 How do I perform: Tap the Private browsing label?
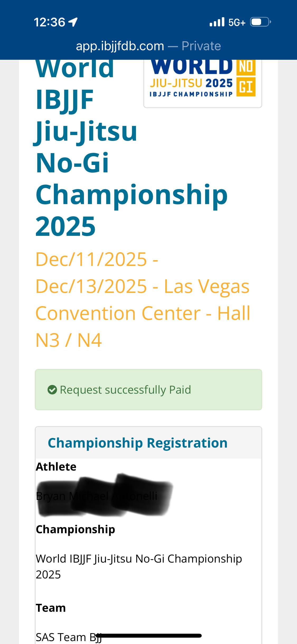pyautogui.click(x=201, y=46)
